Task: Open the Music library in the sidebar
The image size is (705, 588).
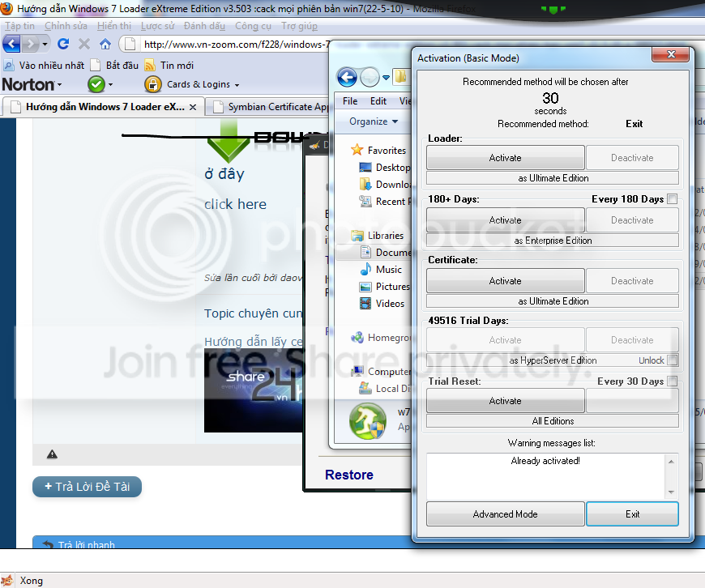Action: pyautogui.click(x=388, y=269)
